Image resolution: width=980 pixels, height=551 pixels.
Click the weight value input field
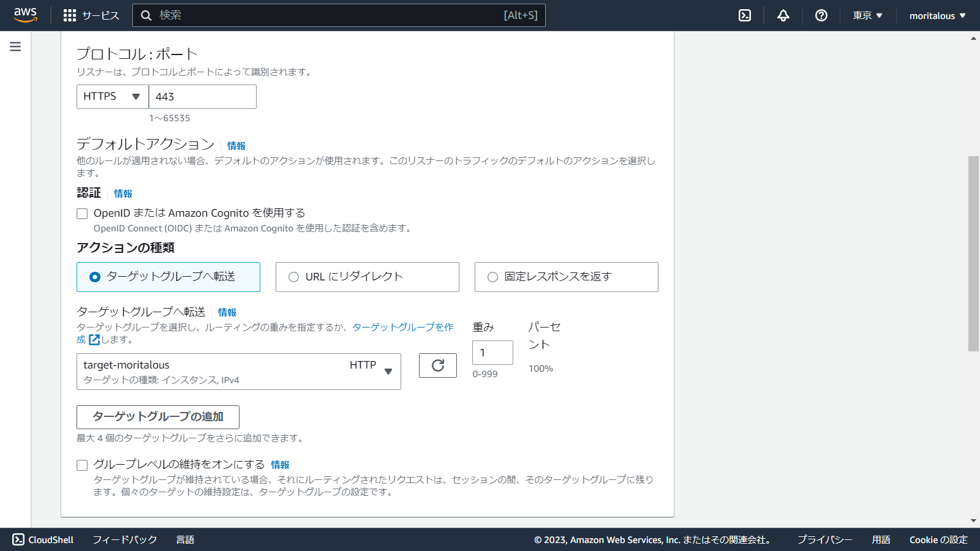(x=492, y=352)
